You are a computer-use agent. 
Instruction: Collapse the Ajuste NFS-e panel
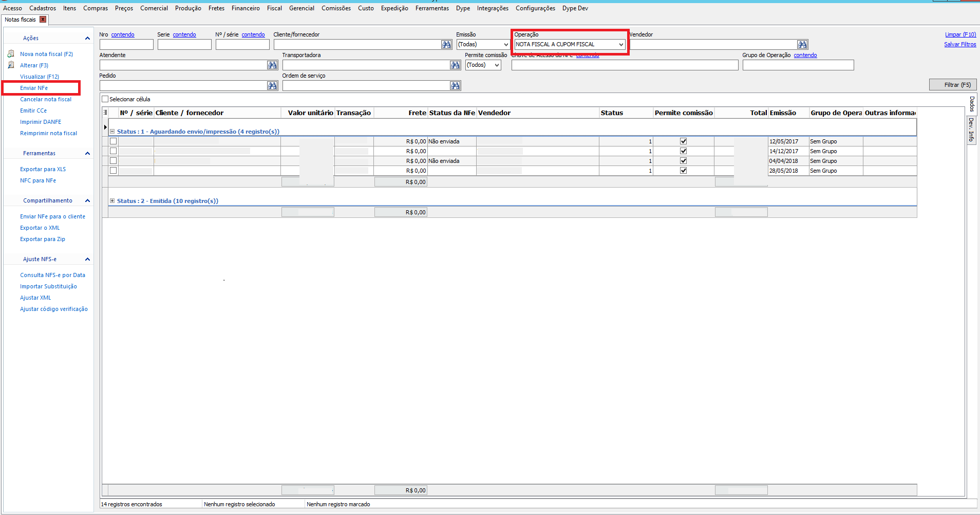point(87,259)
